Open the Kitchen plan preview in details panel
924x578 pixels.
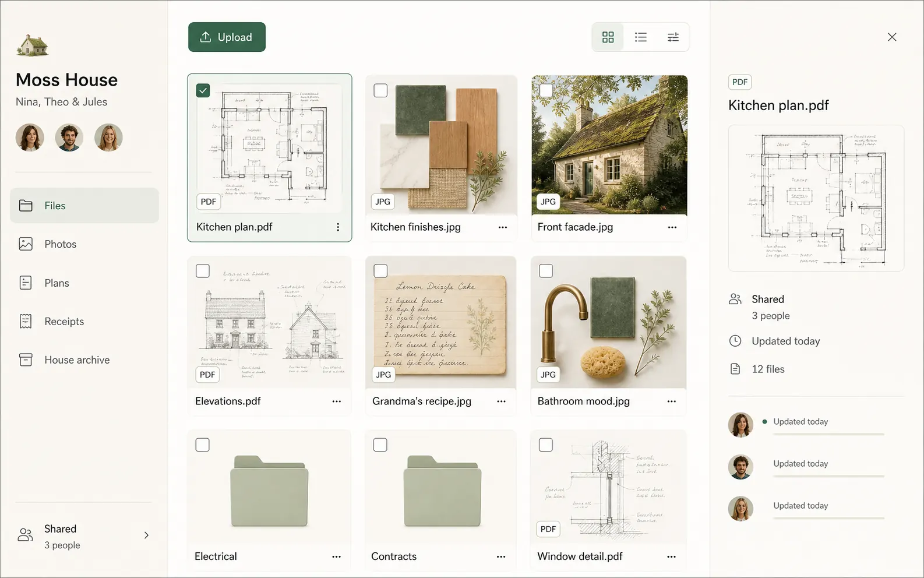(816, 198)
